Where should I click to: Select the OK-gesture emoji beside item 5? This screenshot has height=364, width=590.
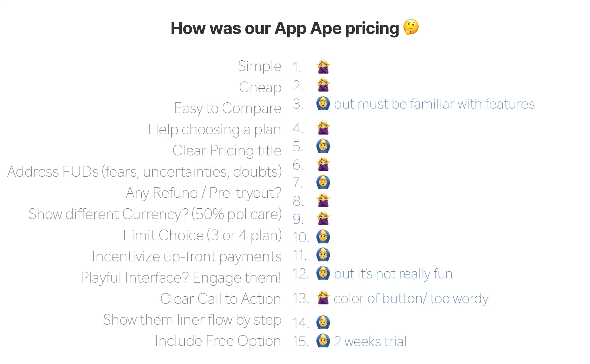(323, 146)
